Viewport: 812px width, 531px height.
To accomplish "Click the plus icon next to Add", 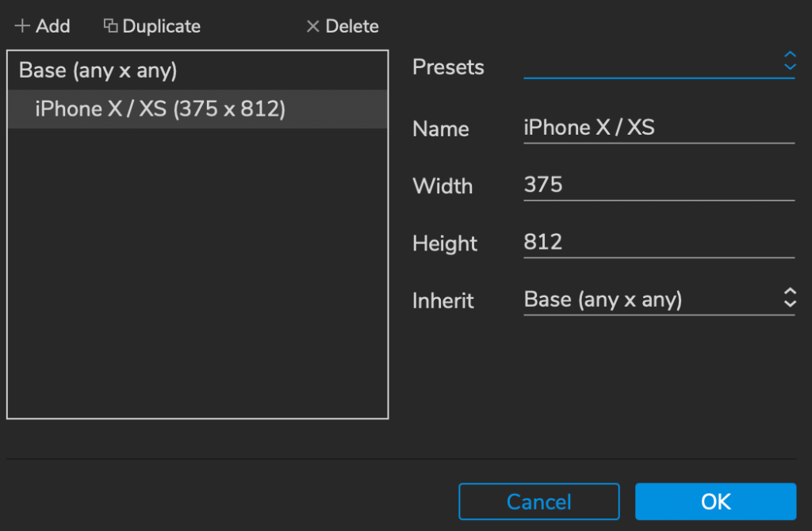I will click(22, 26).
